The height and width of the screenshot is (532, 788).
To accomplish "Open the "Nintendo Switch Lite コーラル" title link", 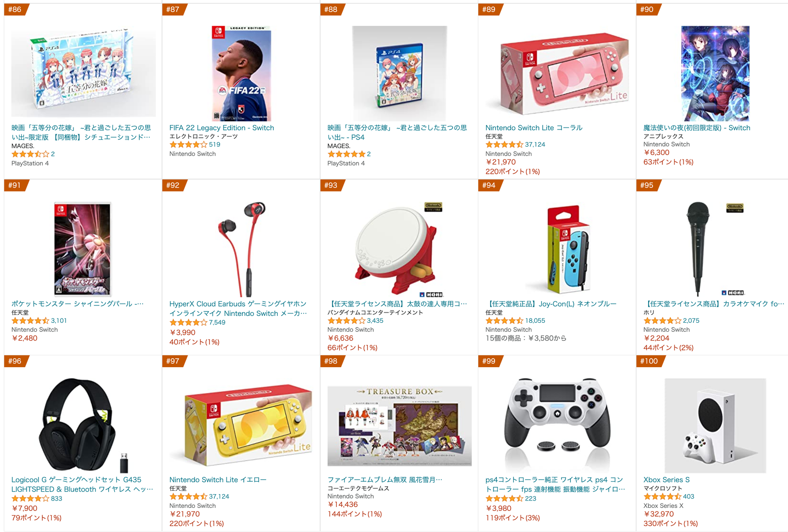I will click(x=534, y=128).
